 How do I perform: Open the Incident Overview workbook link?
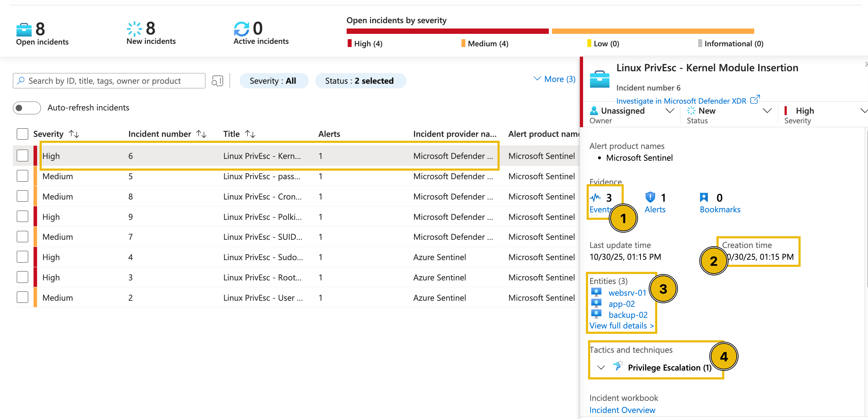[622, 410]
